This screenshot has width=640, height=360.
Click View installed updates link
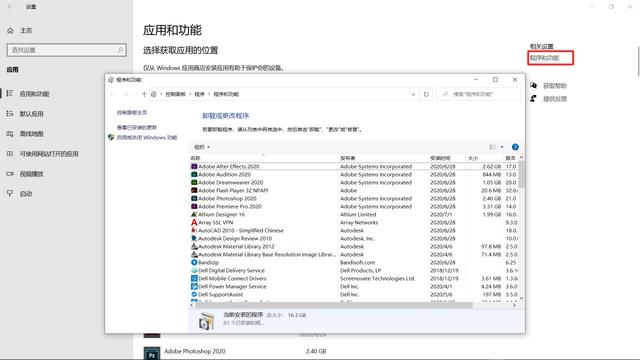[137, 127]
